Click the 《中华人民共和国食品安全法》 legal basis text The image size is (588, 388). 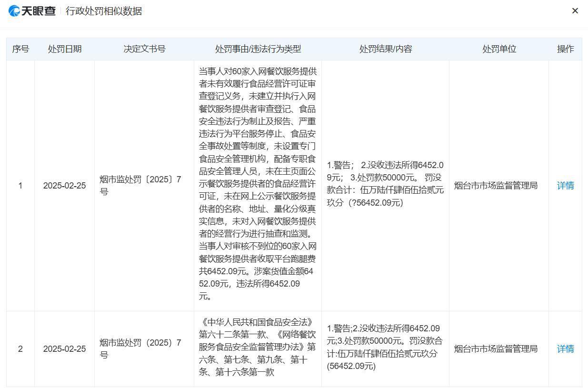pyautogui.click(x=258, y=322)
